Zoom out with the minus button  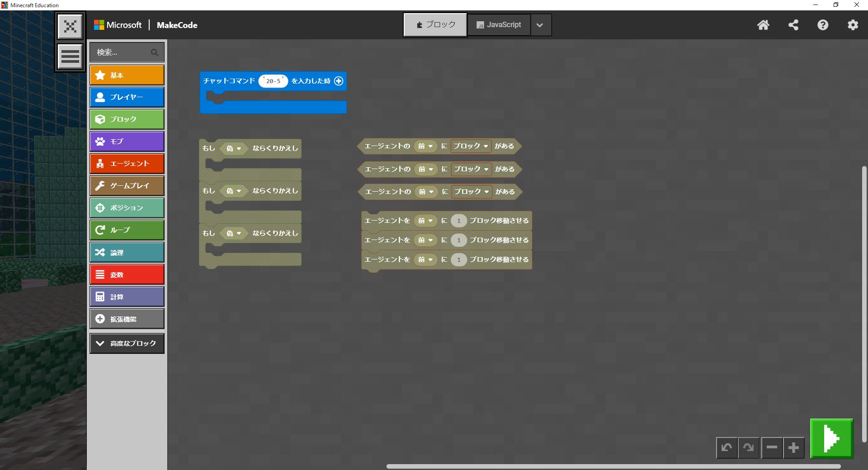(x=772, y=447)
